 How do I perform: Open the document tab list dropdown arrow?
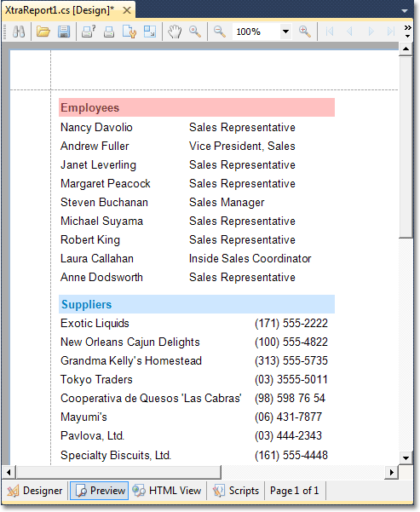[x=405, y=11]
